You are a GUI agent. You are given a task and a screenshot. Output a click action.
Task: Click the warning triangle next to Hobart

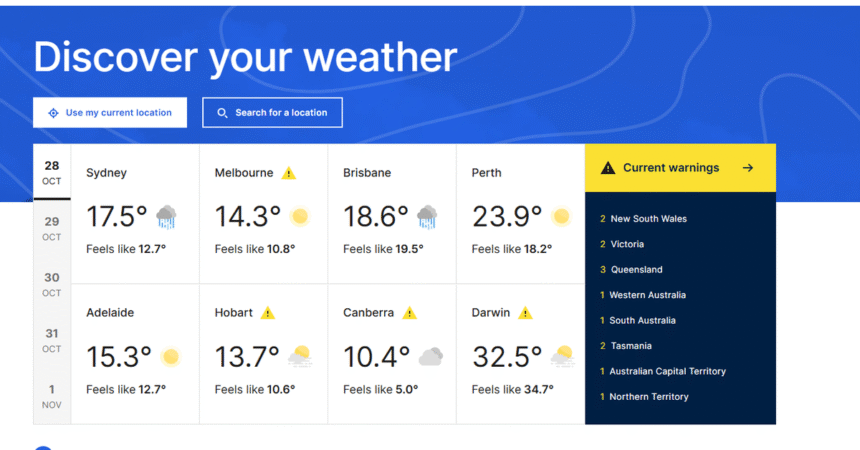[x=268, y=313]
